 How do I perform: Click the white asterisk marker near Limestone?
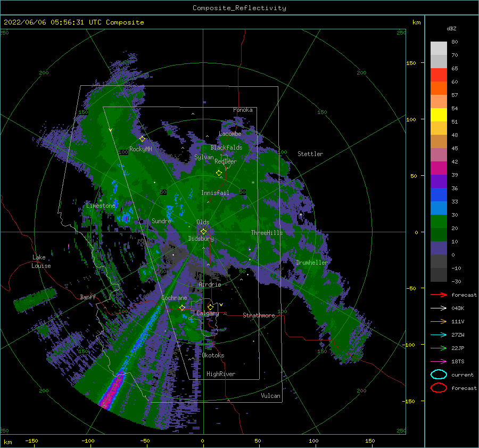click(x=101, y=201)
